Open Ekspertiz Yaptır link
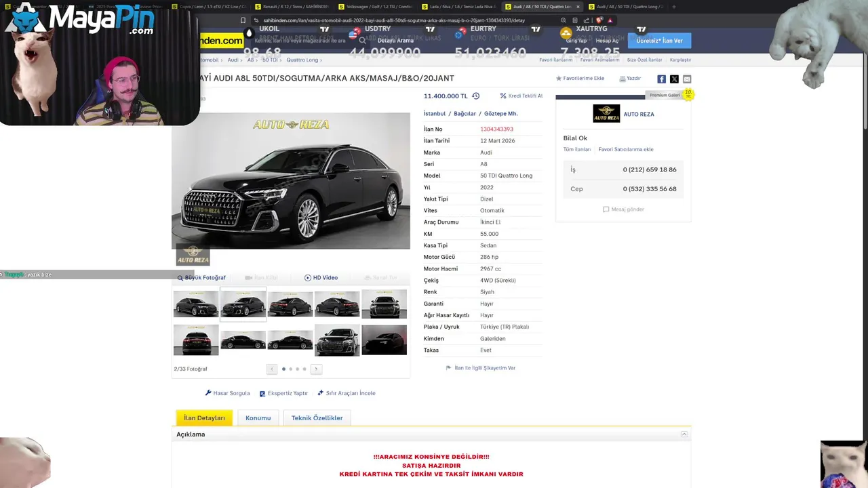Viewport: 868px width, 488px height. (x=283, y=393)
